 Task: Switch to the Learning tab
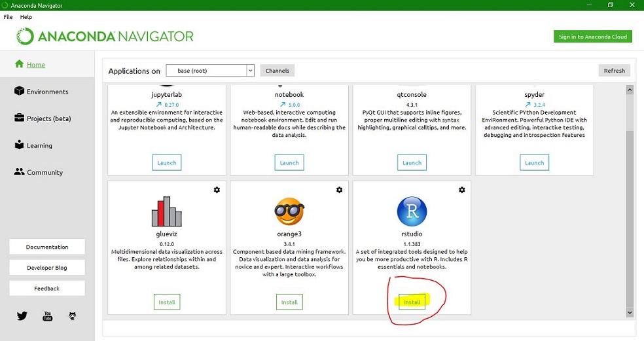tap(47, 145)
